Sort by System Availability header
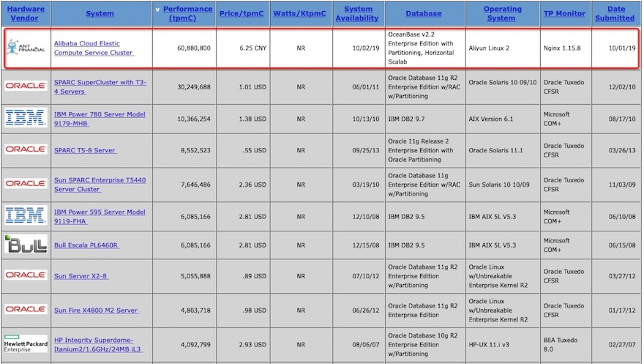644x364 pixels. (357, 14)
